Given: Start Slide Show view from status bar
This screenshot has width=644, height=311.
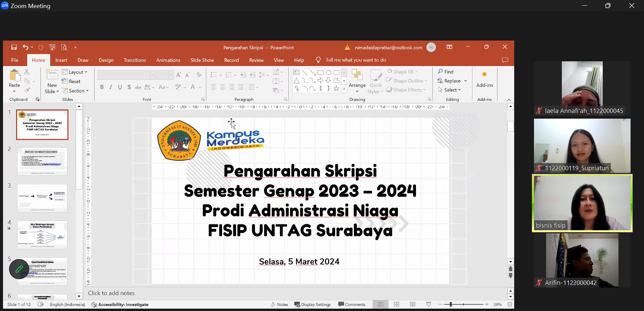Looking at the screenshot, I should [x=428, y=304].
